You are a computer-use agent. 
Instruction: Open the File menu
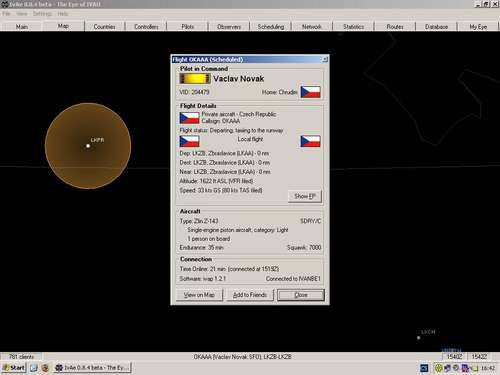point(6,14)
